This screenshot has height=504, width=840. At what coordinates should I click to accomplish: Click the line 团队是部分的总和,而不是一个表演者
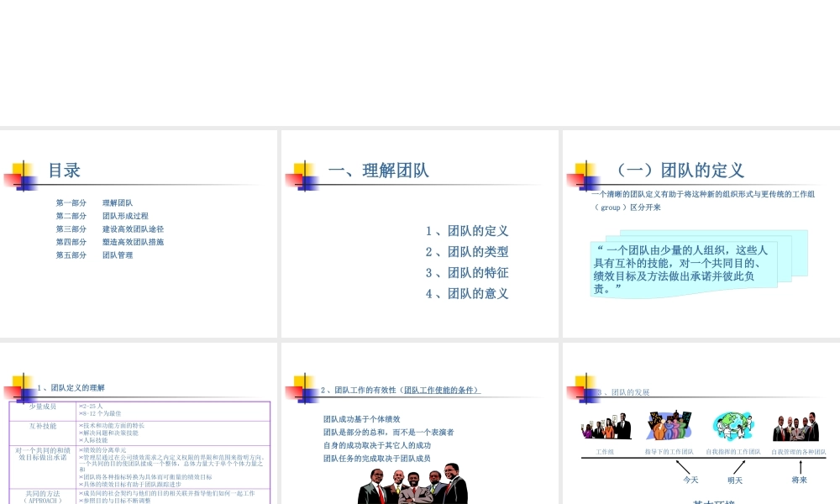[x=388, y=433]
